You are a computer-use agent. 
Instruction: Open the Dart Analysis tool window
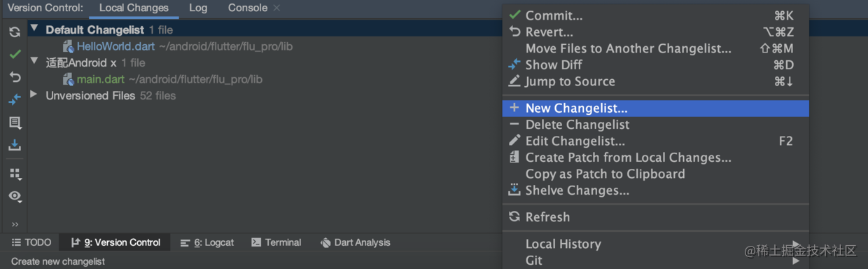[355, 242]
